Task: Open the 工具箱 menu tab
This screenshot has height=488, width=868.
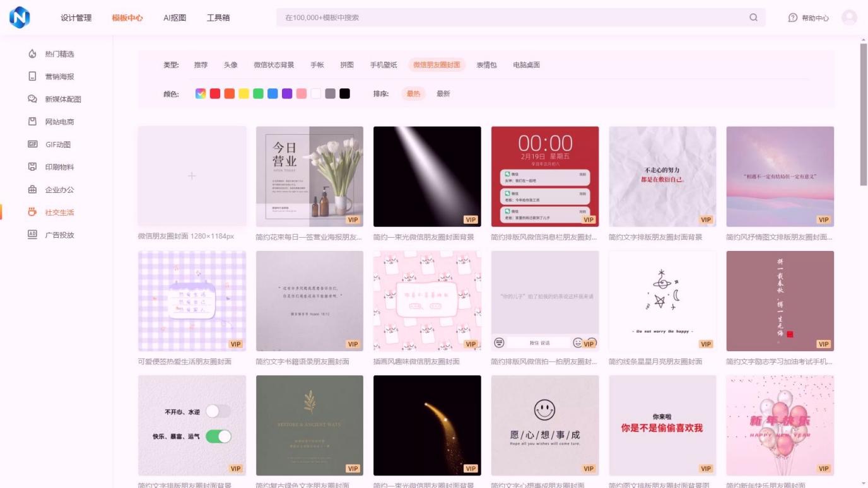Action: 218,18
